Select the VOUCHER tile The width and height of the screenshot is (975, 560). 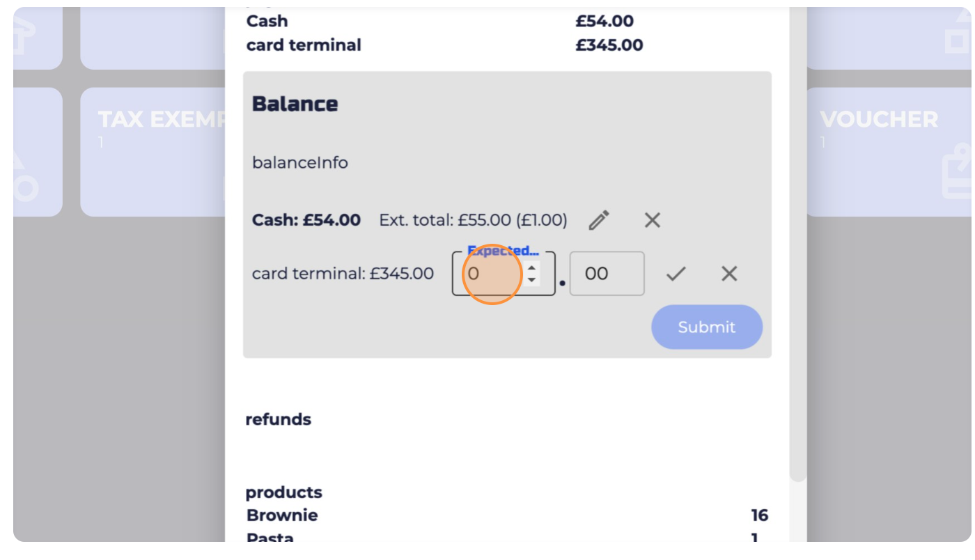(888, 152)
